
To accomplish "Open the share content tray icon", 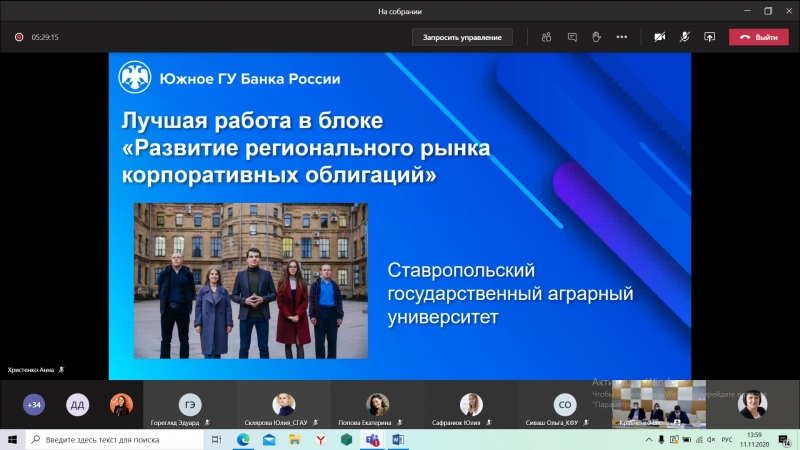I will [709, 37].
